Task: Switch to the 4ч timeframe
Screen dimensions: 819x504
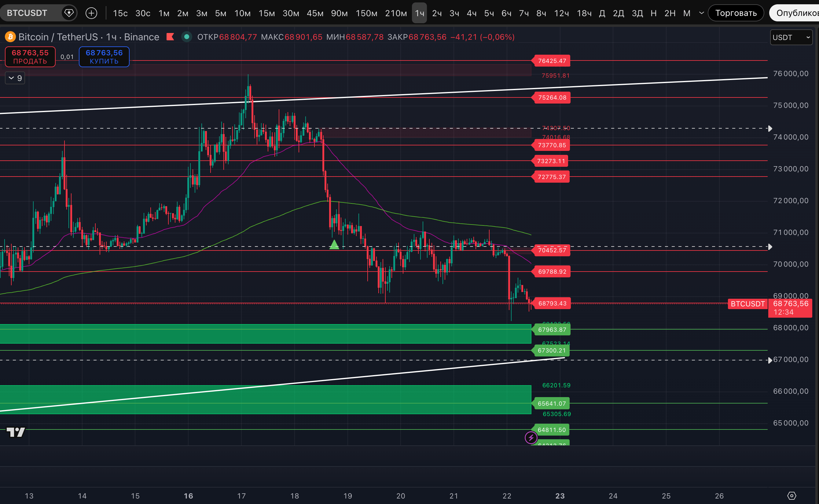Action: pos(471,13)
